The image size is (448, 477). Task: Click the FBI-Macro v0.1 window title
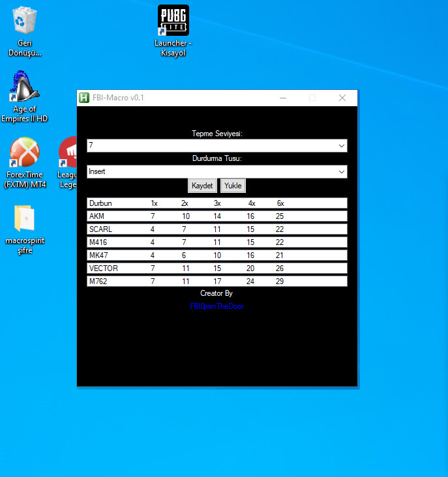coord(118,98)
